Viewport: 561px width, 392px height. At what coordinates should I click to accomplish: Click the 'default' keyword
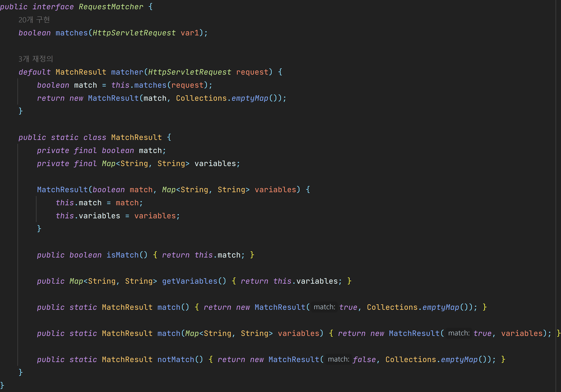35,72
